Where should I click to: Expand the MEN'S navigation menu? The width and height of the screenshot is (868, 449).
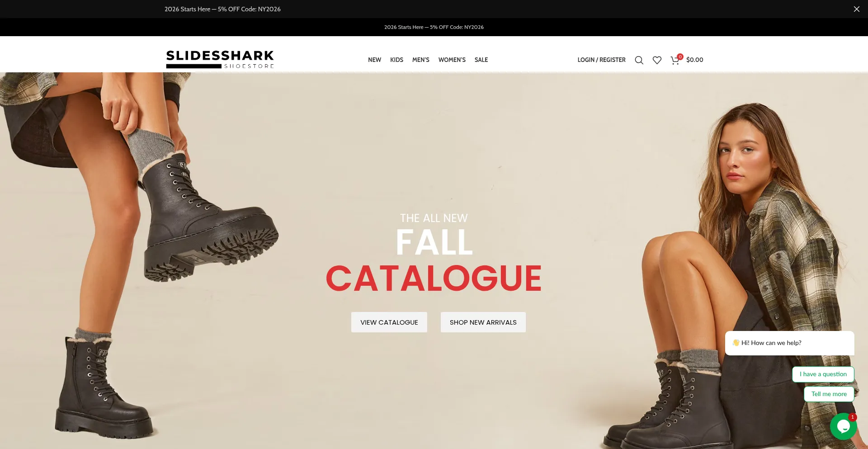pyautogui.click(x=420, y=60)
